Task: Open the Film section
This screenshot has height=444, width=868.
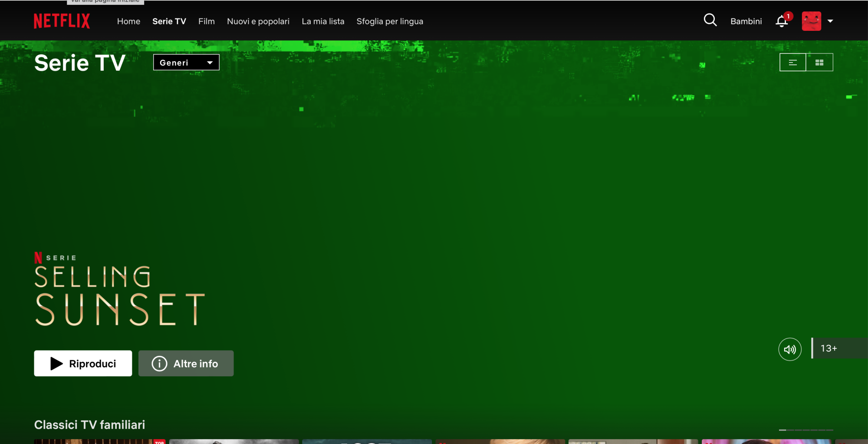Action: [x=207, y=21]
